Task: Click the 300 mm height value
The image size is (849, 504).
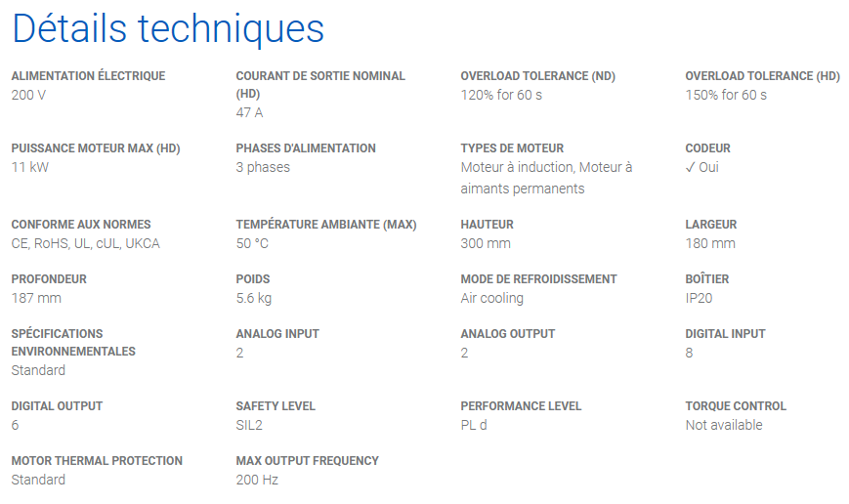Action: [x=486, y=243]
